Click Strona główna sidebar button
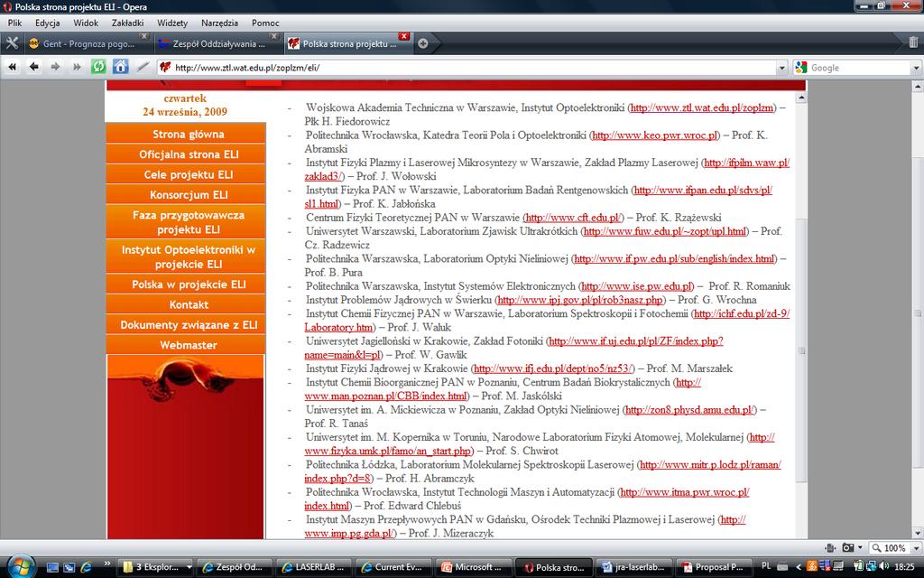Viewport: 924px width, 578px height. (x=188, y=134)
